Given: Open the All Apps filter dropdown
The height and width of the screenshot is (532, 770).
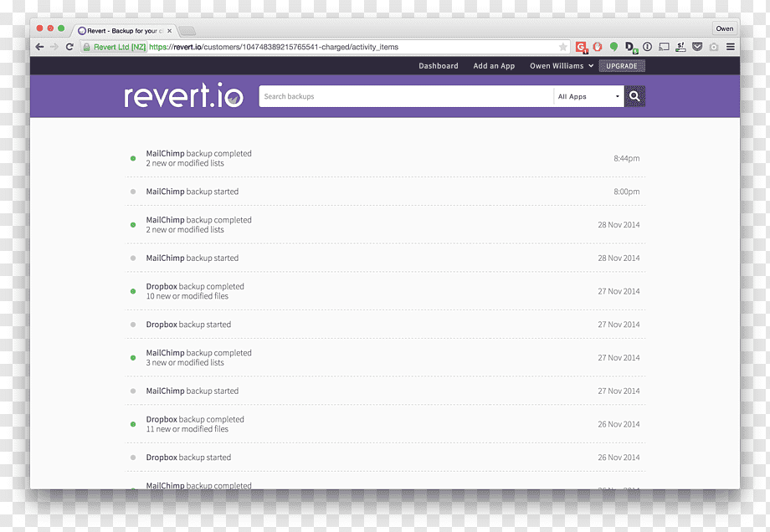Looking at the screenshot, I should point(588,96).
